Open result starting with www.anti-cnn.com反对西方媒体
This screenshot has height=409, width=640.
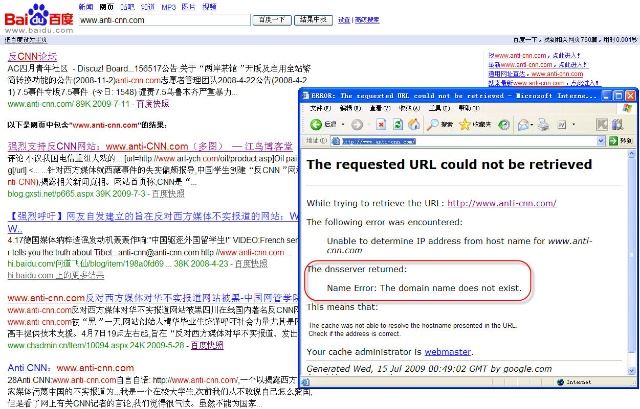point(153,298)
